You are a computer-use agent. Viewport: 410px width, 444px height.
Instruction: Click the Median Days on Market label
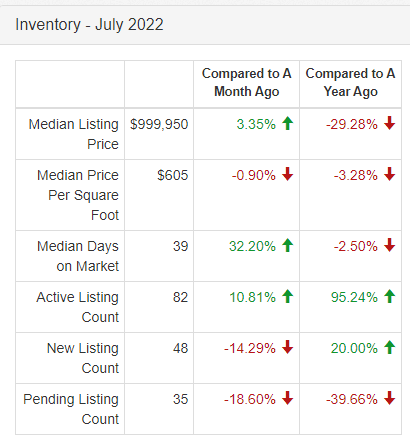coord(78,256)
